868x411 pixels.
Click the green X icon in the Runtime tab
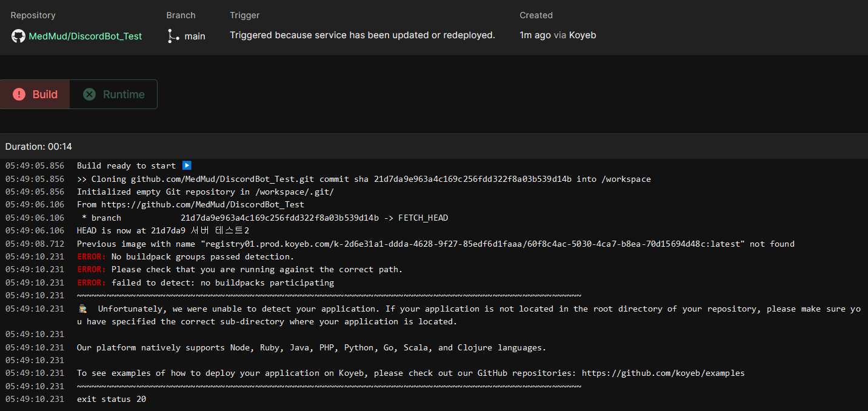pos(89,95)
